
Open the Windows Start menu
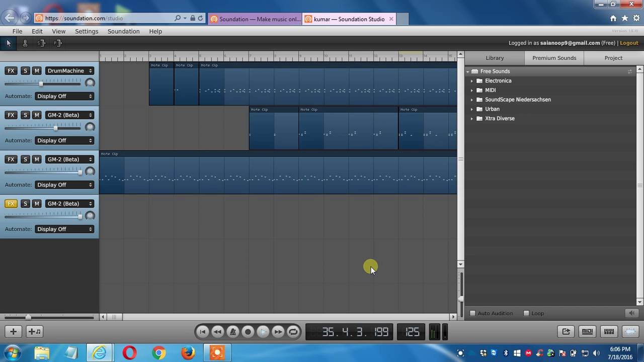(13, 353)
